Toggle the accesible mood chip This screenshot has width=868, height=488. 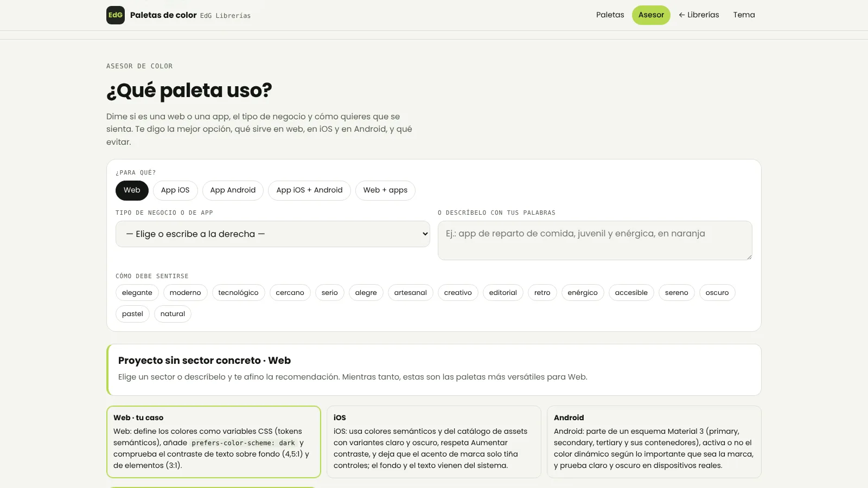(x=631, y=293)
